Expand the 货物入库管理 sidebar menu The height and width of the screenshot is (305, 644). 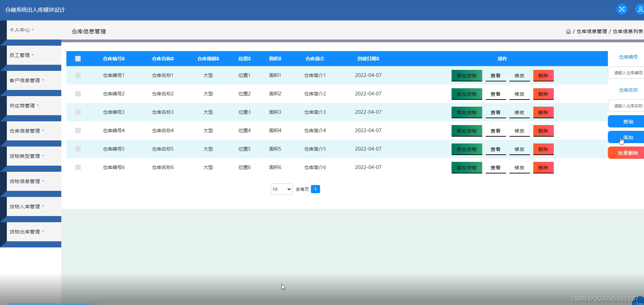pos(34,207)
